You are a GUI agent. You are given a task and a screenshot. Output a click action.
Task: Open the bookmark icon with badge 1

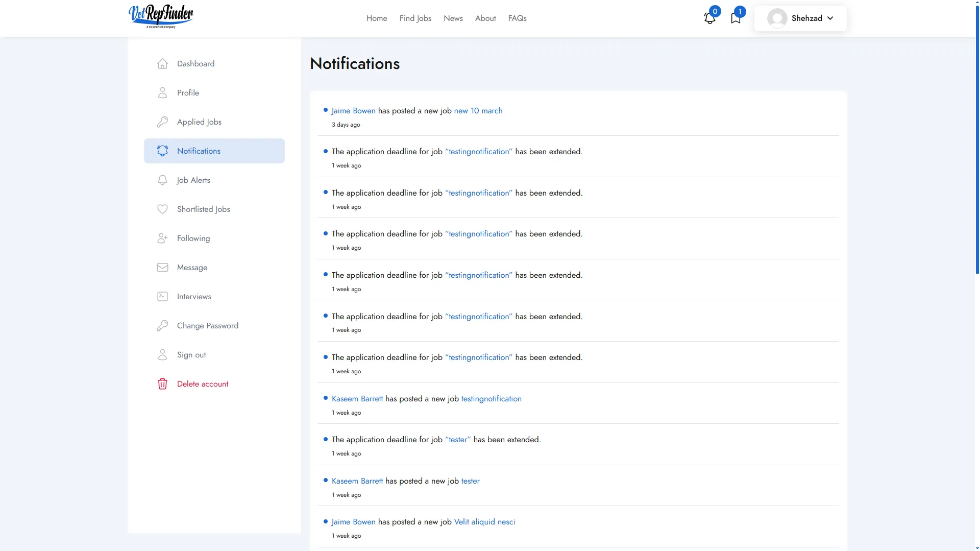click(x=736, y=18)
